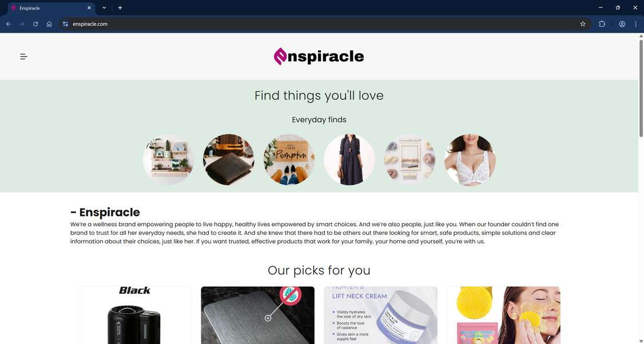This screenshot has width=644, height=344.
Task: Open the leather wallet category circle
Action: tap(228, 159)
